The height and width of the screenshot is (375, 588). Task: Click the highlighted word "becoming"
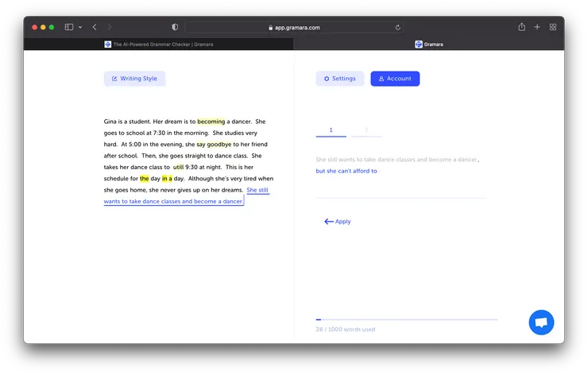click(211, 122)
